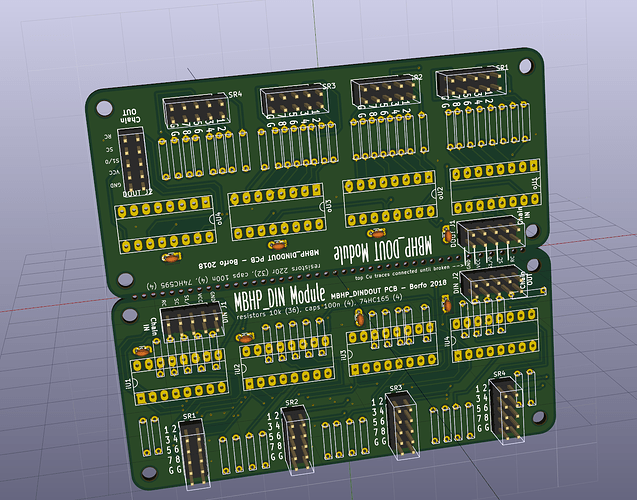Viewport: 637px width, 500px height.
Task: Click the DOUT J1 chain-in header
Action: coord(490,234)
